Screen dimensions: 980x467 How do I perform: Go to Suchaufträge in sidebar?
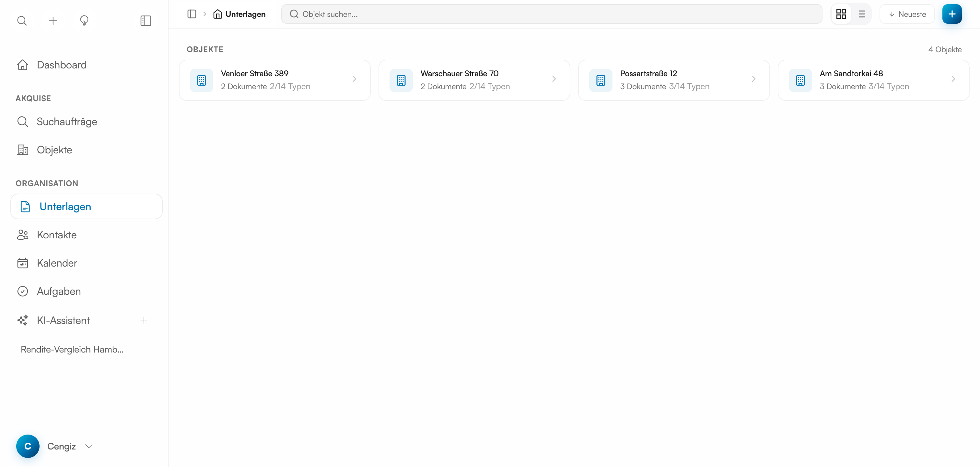click(x=67, y=122)
